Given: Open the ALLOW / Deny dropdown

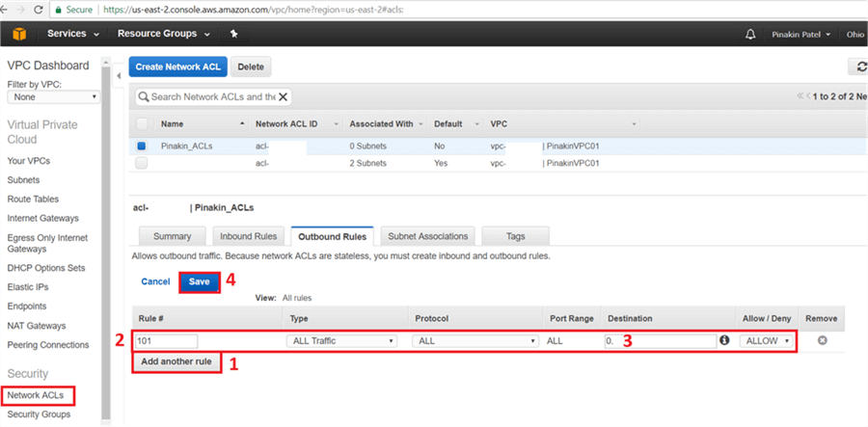Looking at the screenshot, I should tap(766, 340).
